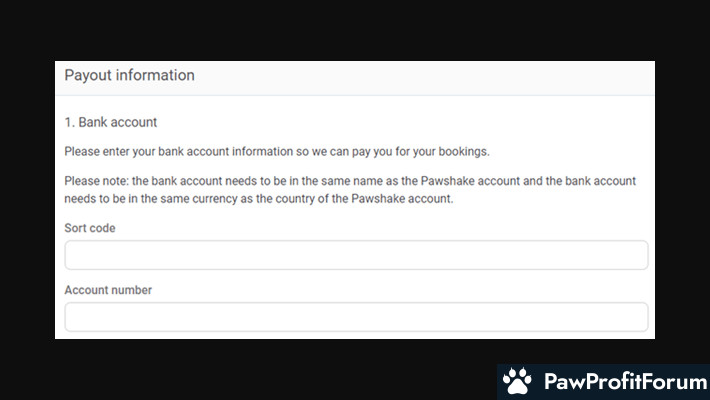Click the "Account number" field label
The width and height of the screenshot is (710, 400).
(108, 290)
